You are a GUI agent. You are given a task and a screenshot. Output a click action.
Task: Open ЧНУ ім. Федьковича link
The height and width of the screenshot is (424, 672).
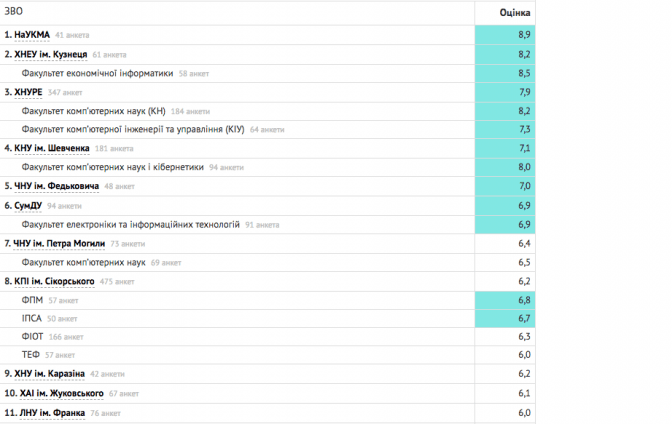point(57,186)
